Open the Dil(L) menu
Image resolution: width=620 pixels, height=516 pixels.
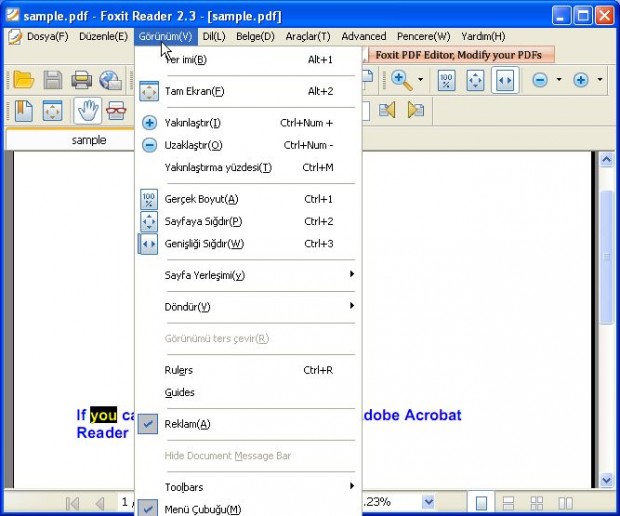(x=214, y=36)
